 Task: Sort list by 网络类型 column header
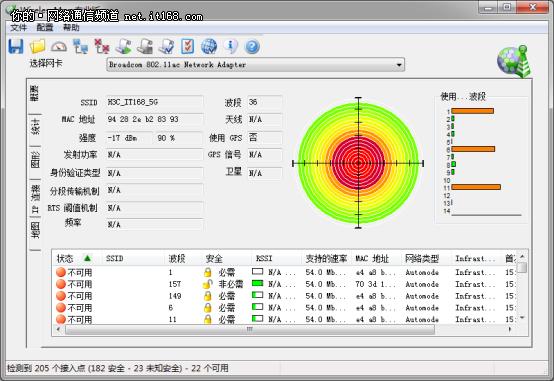pyautogui.click(x=422, y=258)
